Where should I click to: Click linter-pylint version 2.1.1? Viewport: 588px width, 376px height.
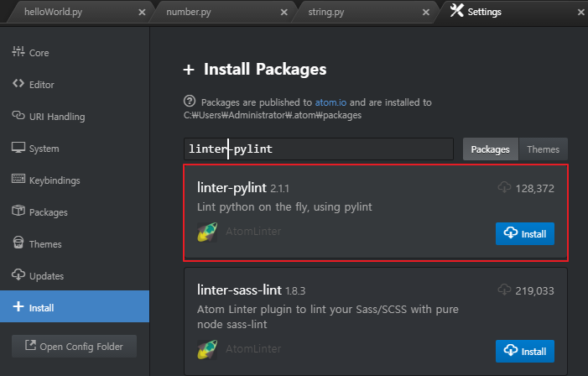pyautogui.click(x=280, y=188)
